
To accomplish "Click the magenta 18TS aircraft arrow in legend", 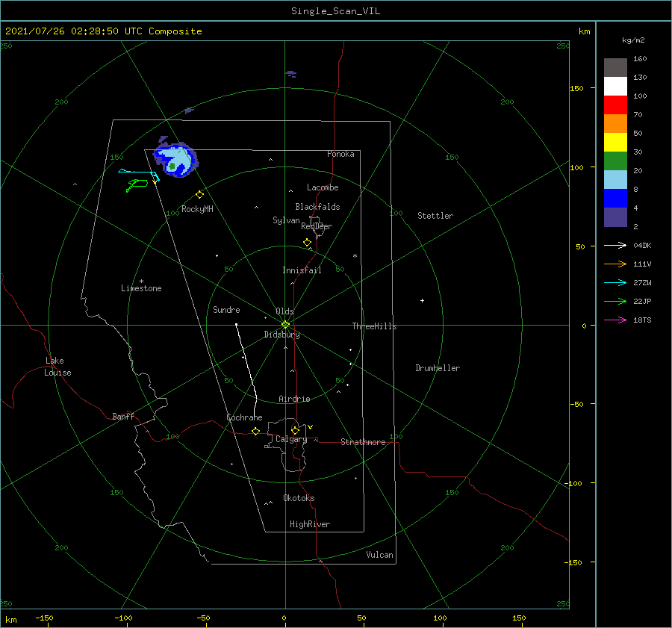I will [x=615, y=320].
